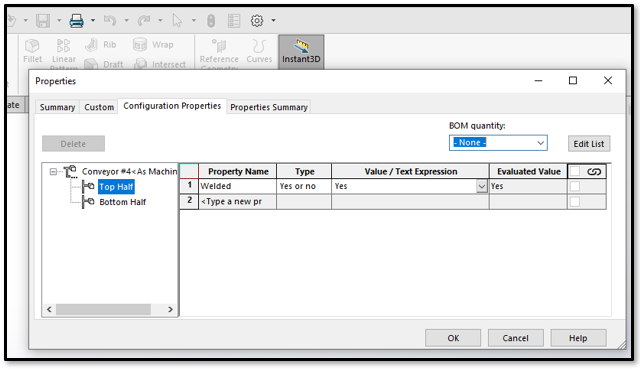This screenshot has height=369, width=640.
Task: Select Bottom Half configuration in tree
Action: click(122, 202)
